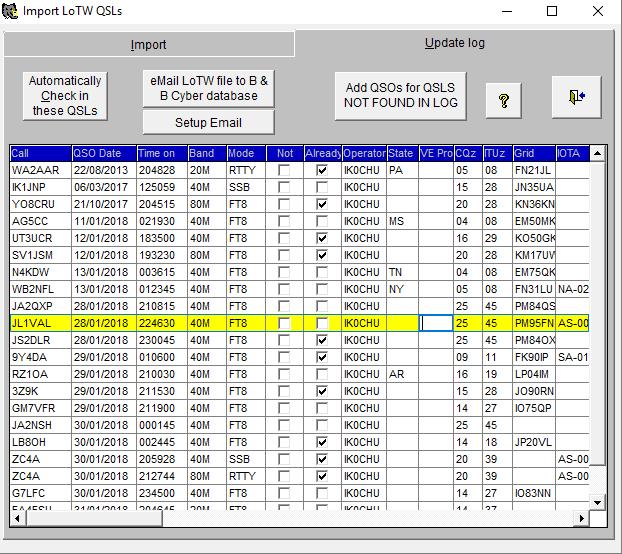Image resolution: width=622 pixels, height=554 pixels.
Task: Select call sign JS2DLR
Action: coord(31,340)
